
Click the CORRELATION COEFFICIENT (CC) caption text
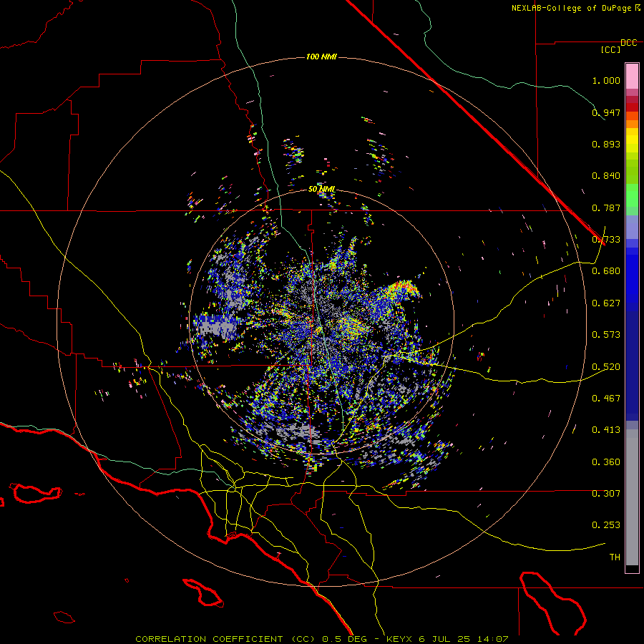(225, 639)
